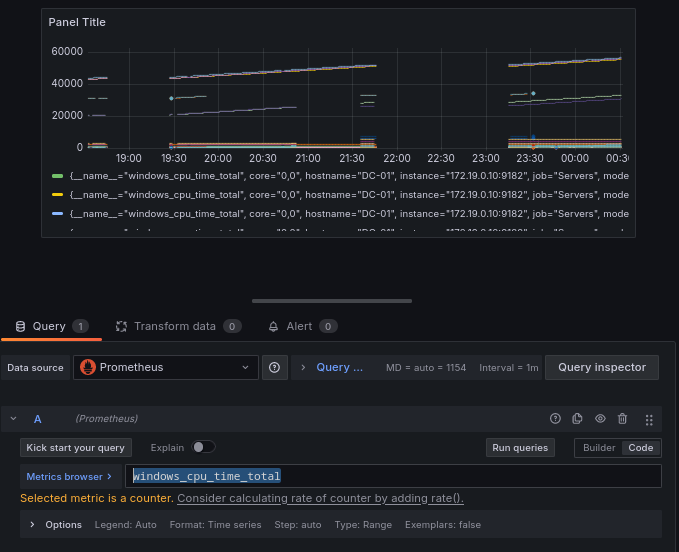Click the database icon on Query tab
Viewport: 679px width, 552px height.
click(x=20, y=326)
